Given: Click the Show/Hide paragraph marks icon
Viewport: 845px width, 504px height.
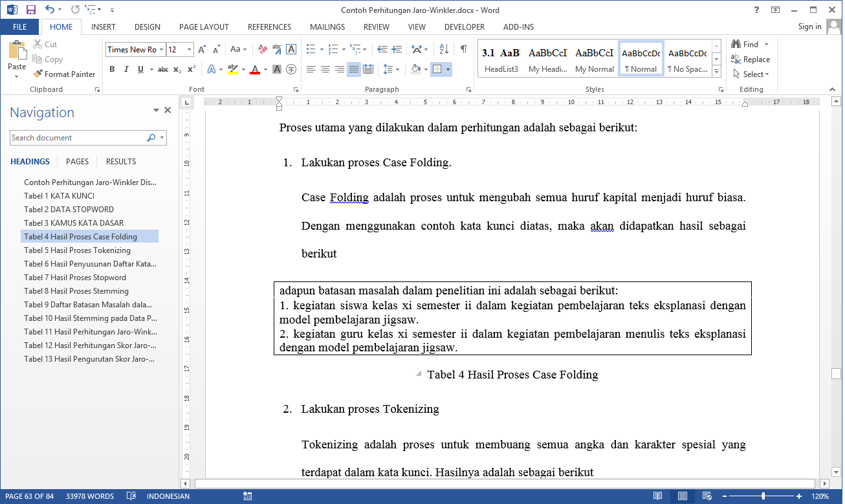Looking at the screenshot, I should pyautogui.click(x=463, y=49).
